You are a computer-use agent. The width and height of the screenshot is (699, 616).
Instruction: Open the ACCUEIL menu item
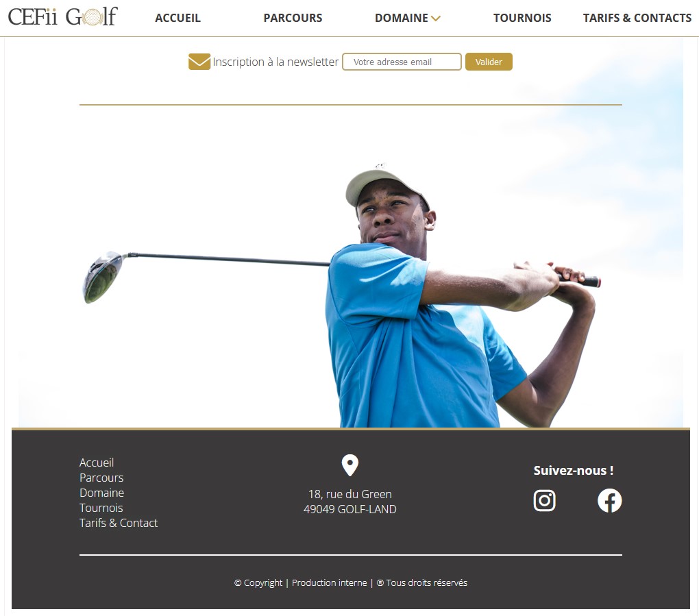178,18
